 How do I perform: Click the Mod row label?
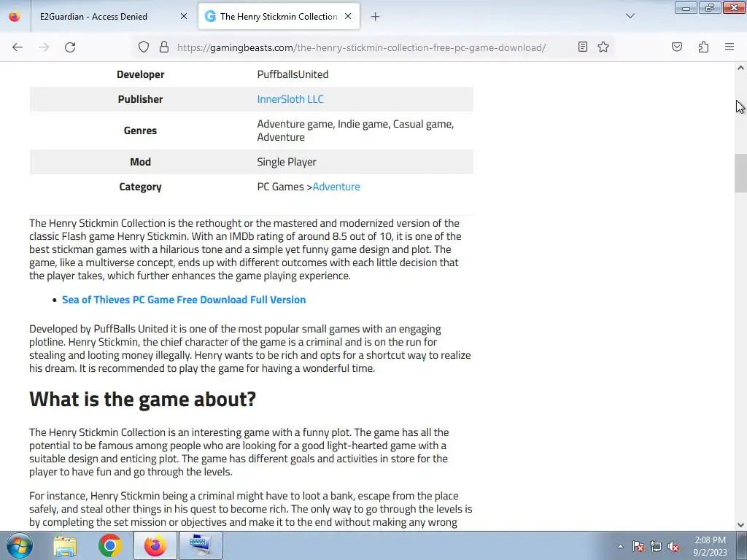tap(140, 162)
